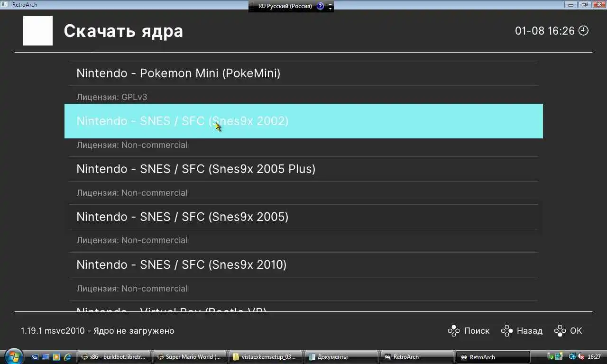The height and width of the screenshot is (364, 607).
Task: Launch Internet Explorer from quick launch
Action: pyautogui.click(x=67, y=357)
